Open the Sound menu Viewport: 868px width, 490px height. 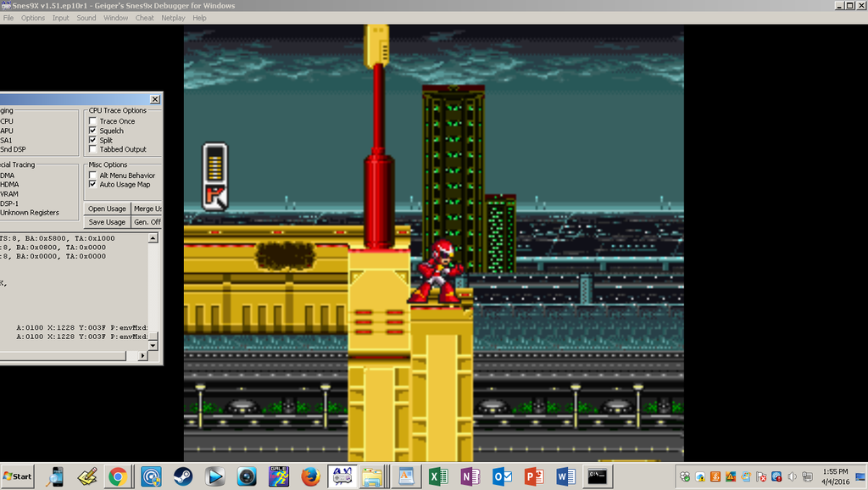pyautogui.click(x=86, y=18)
